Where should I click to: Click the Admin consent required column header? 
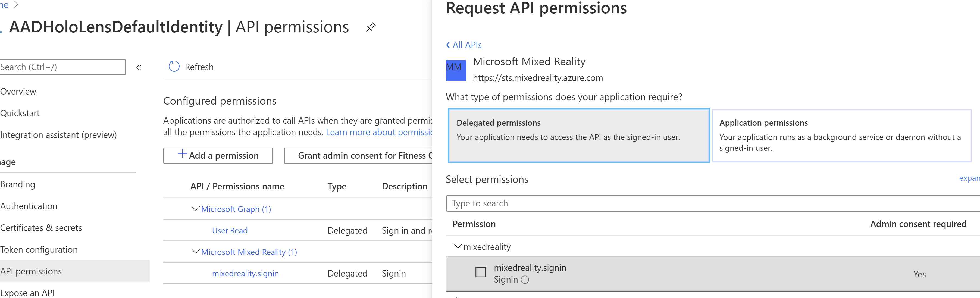click(x=918, y=224)
